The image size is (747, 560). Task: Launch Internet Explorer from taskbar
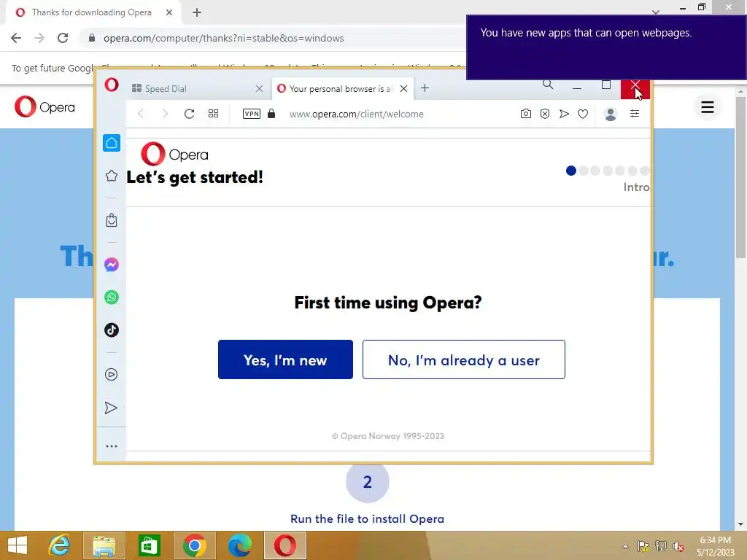(60, 545)
